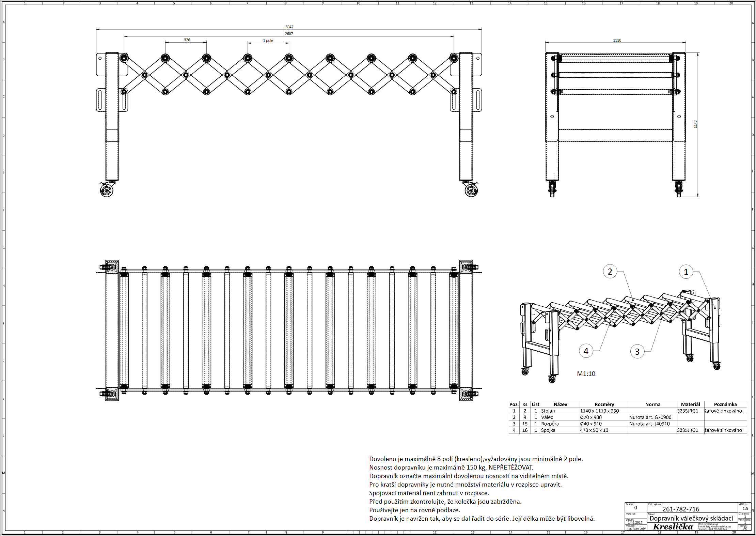Click right caster wheel in side view

[471, 190]
